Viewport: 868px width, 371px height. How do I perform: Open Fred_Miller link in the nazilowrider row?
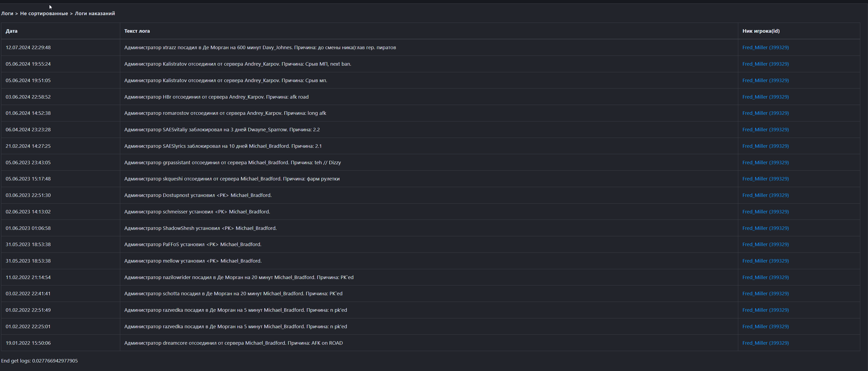(x=765, y=277)
